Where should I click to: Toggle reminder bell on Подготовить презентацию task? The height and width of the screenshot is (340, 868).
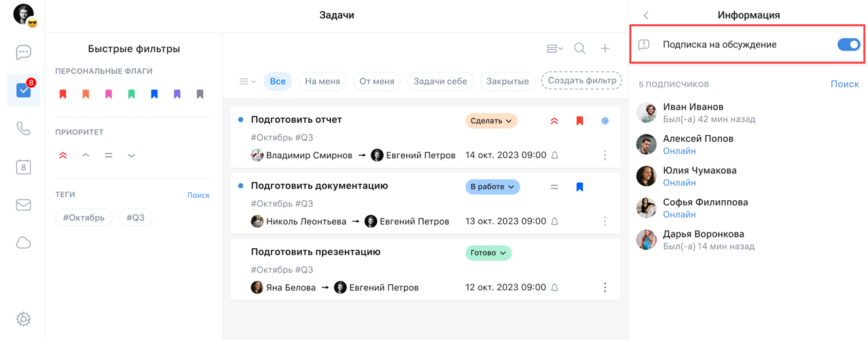(555, 287)
